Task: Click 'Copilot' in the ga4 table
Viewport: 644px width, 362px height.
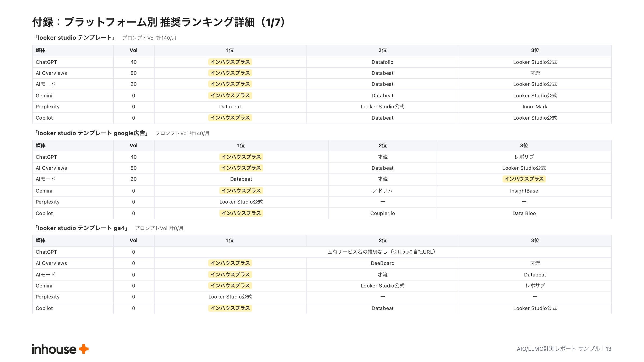Action: [44, 308]
